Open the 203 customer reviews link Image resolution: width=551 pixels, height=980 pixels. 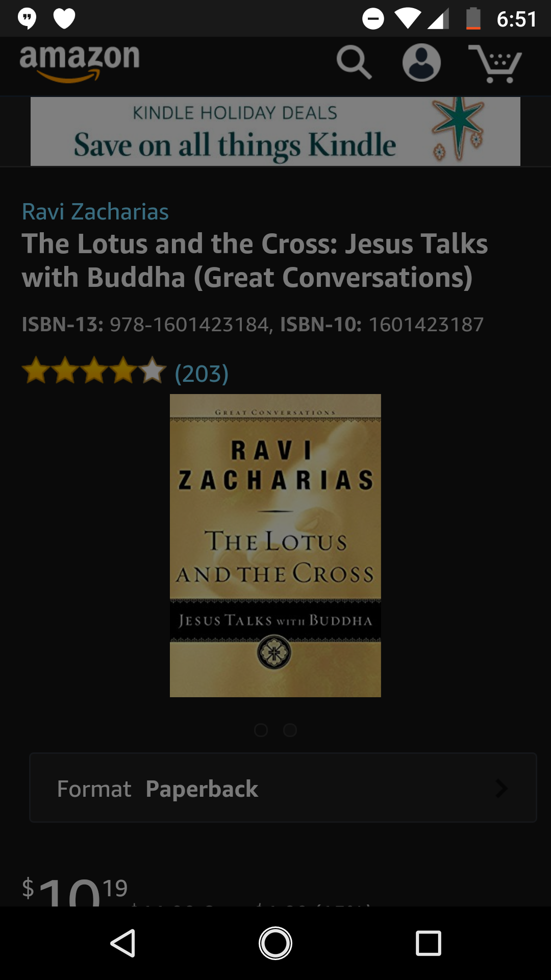(202, 374)
